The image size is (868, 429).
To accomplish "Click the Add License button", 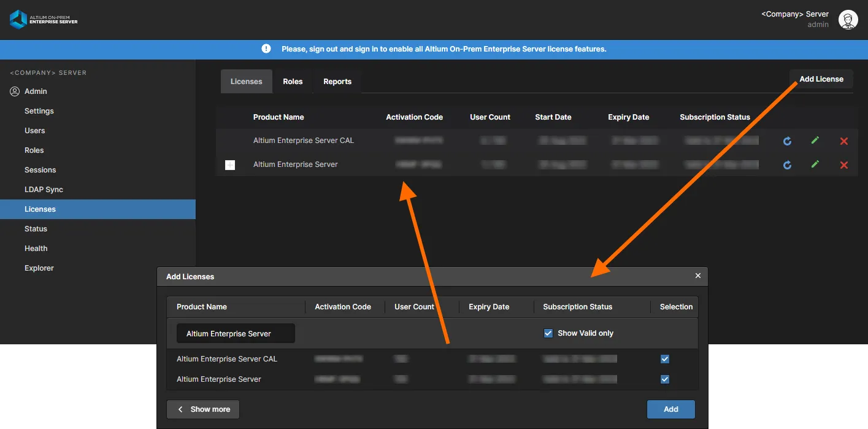I will [x=821, y=79].
